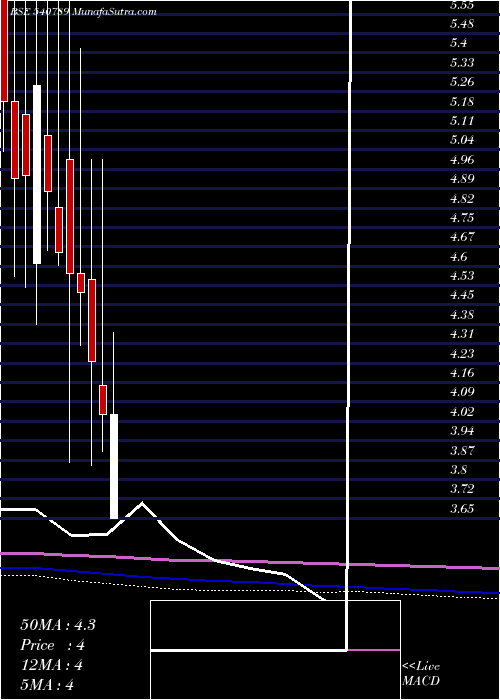The width and height of the screenshot is (500, 700).
Task: Click the 4.82 price axis label
Action: pyautogui.click(x=462, y=199)
